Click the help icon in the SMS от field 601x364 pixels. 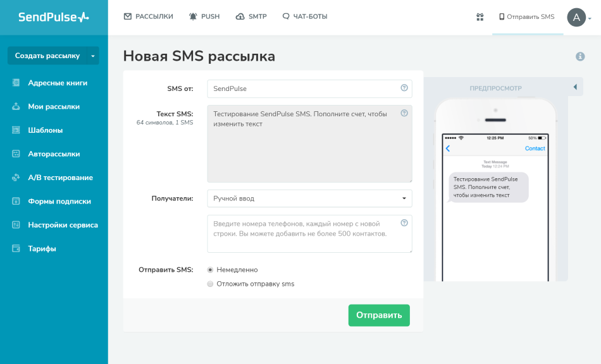[404, 88]
